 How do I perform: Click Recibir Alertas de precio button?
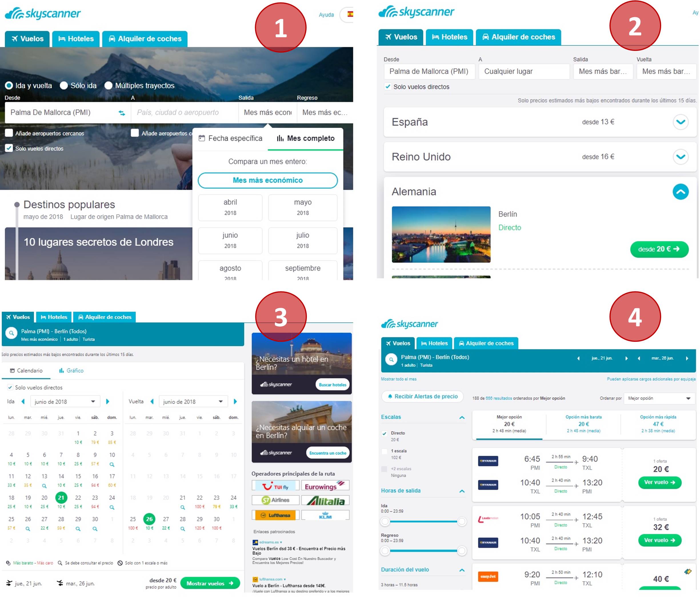422,396
